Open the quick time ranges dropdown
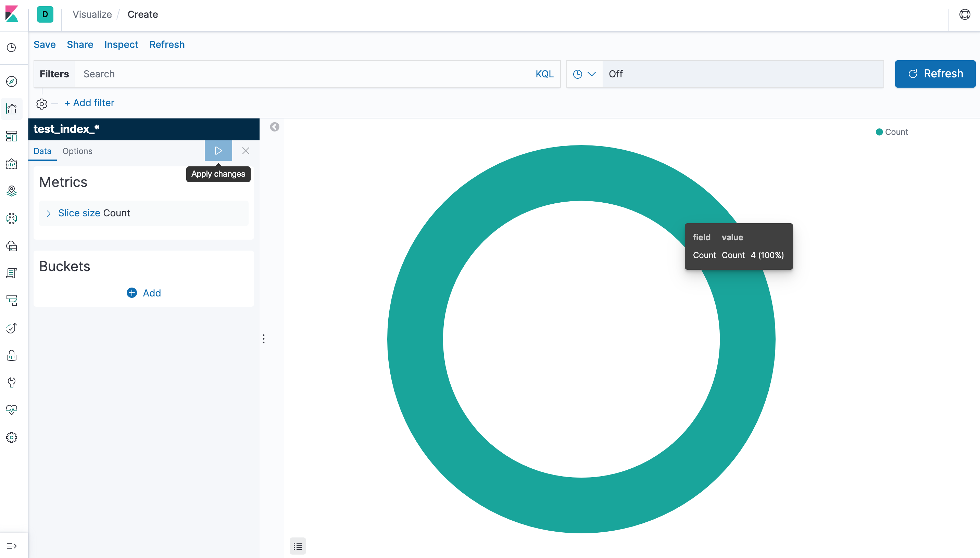 pyautogui.click(x=584, y=74)
